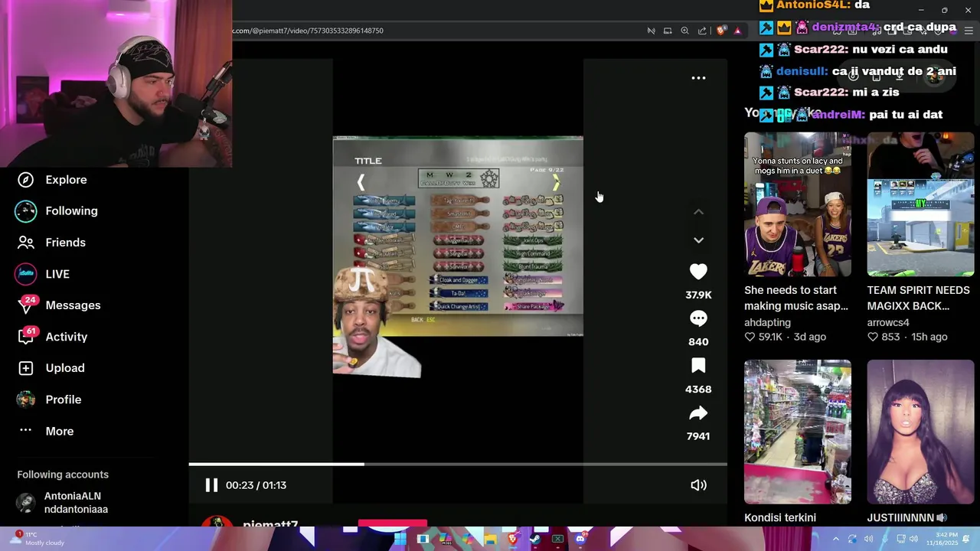Open Steam from the taskbar
The width and height of the screenshot is (980, 551).
pyautogui.click(x=535, y=540)
